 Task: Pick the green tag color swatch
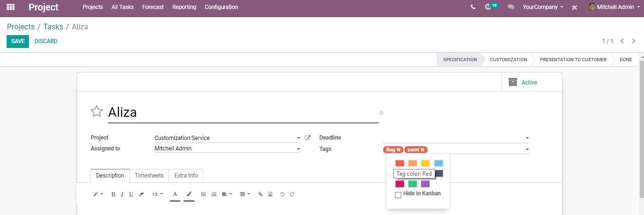(412, 184)
